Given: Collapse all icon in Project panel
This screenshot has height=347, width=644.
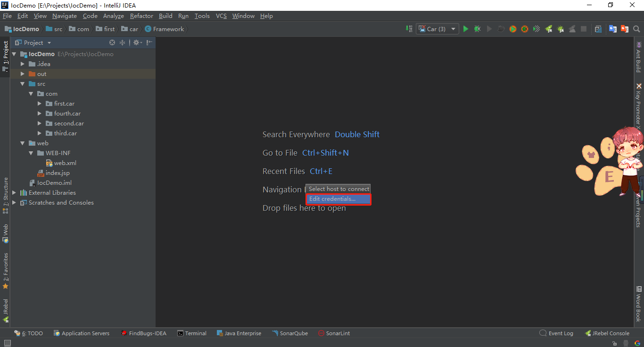Looking at the screenshot, I should [x=122, y=42].
